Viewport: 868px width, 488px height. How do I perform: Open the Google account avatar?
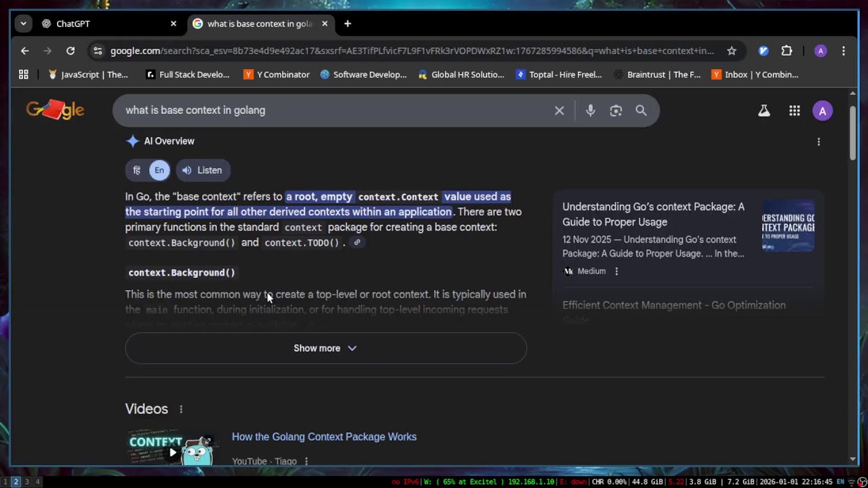pyautogui.click(x=823, y=110)
